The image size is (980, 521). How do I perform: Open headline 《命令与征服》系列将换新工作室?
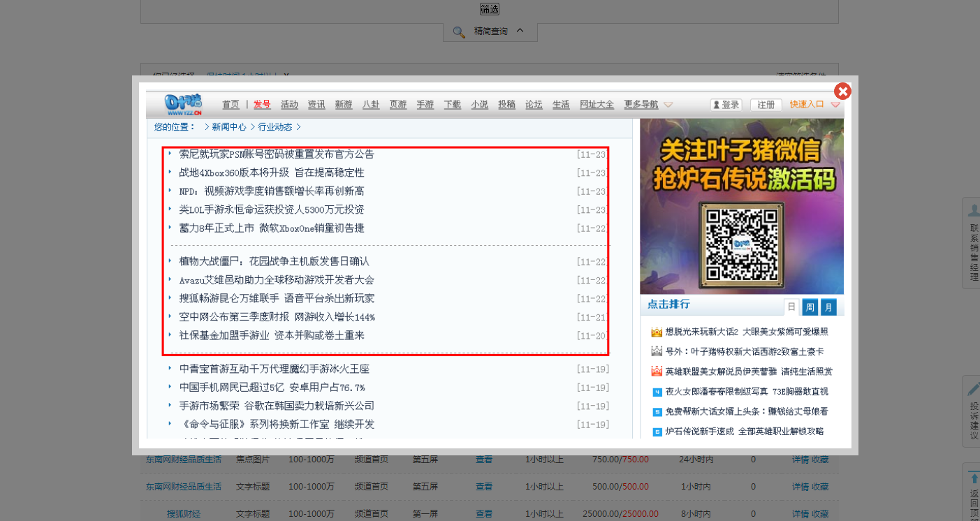pos(277,424)
